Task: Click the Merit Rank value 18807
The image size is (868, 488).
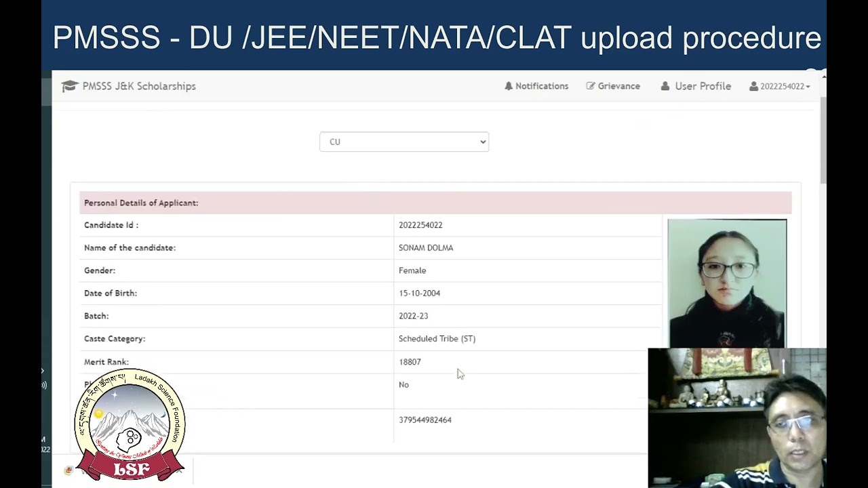Action: coord(410,362)
